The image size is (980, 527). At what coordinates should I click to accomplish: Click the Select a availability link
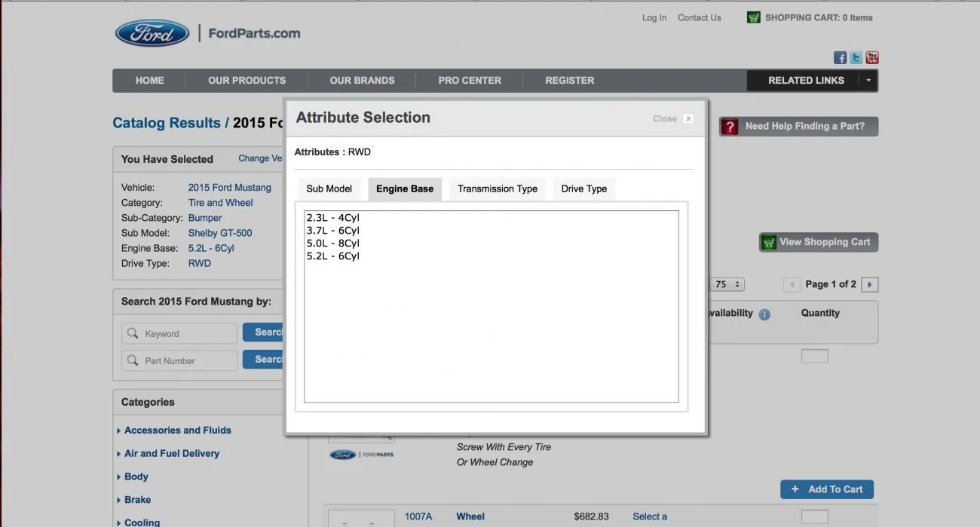650,516
